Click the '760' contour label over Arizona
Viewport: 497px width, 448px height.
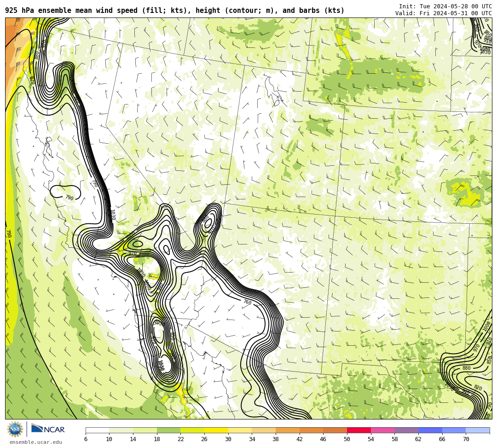pyautogui.click(x=247, y=302)
